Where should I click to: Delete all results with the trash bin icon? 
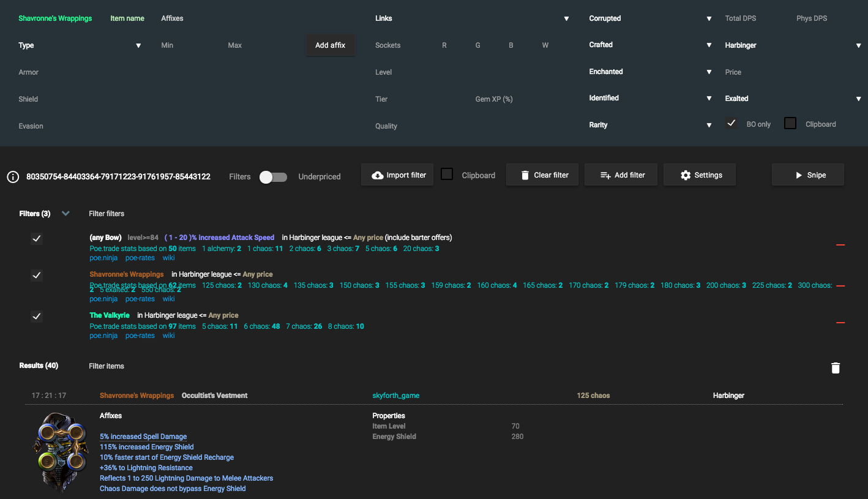[836, 368]
